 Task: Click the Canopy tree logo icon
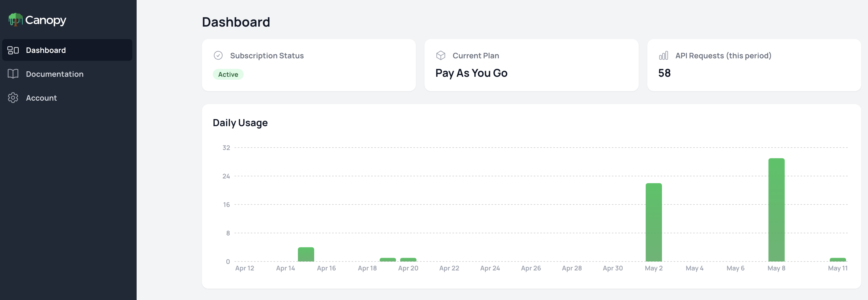tap(15, 20)
